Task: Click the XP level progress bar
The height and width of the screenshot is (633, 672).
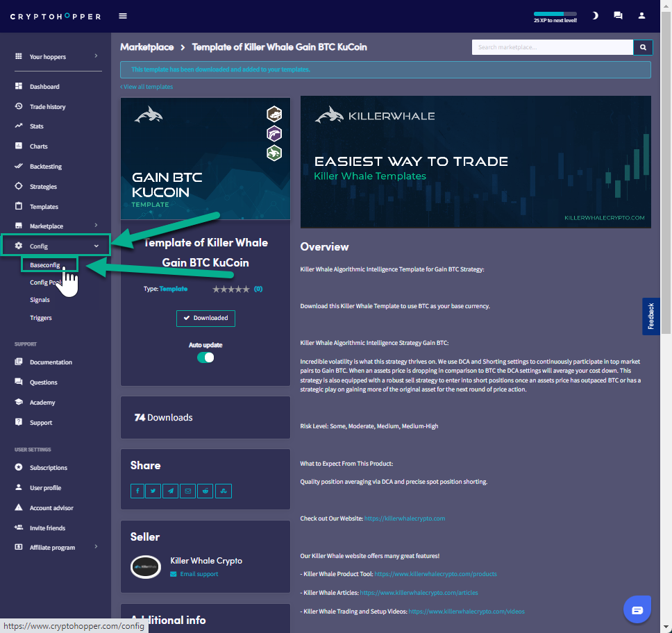Action: tap(555, 14)
